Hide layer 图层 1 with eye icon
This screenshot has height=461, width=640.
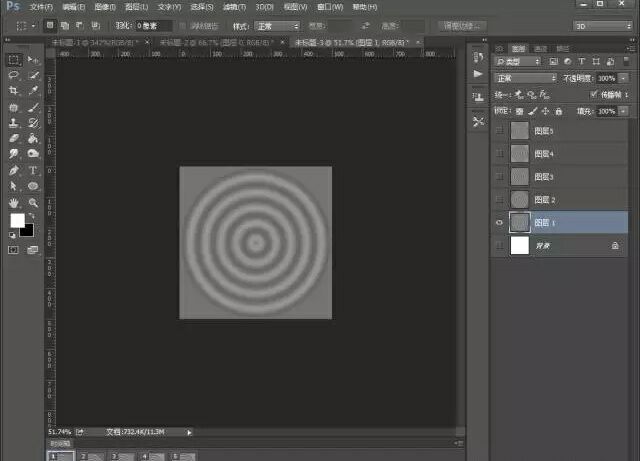pos(499,222)
